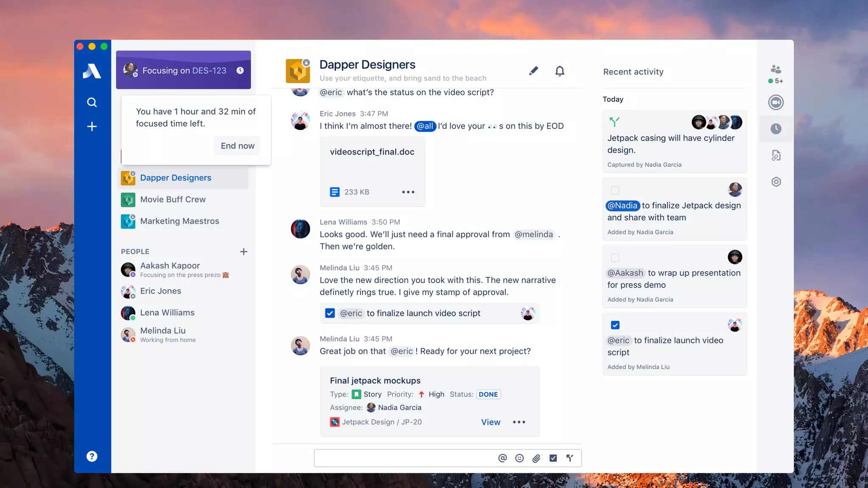Open more options on videoscript_final.doc attachment

click(408, 192)
